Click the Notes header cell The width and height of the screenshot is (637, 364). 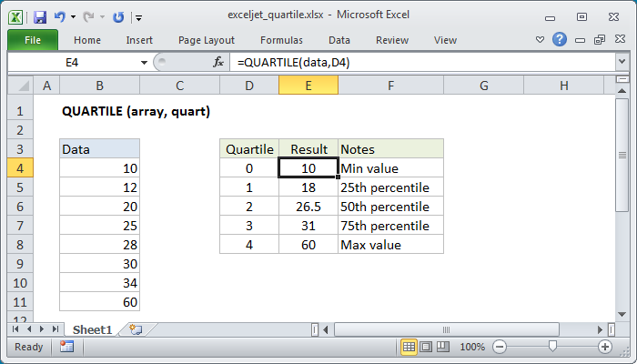point(390,149)
